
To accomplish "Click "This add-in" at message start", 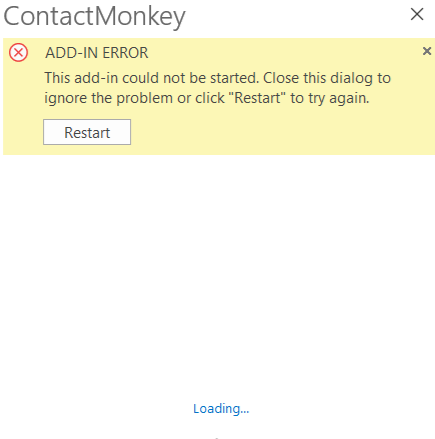I will [81, 78].
